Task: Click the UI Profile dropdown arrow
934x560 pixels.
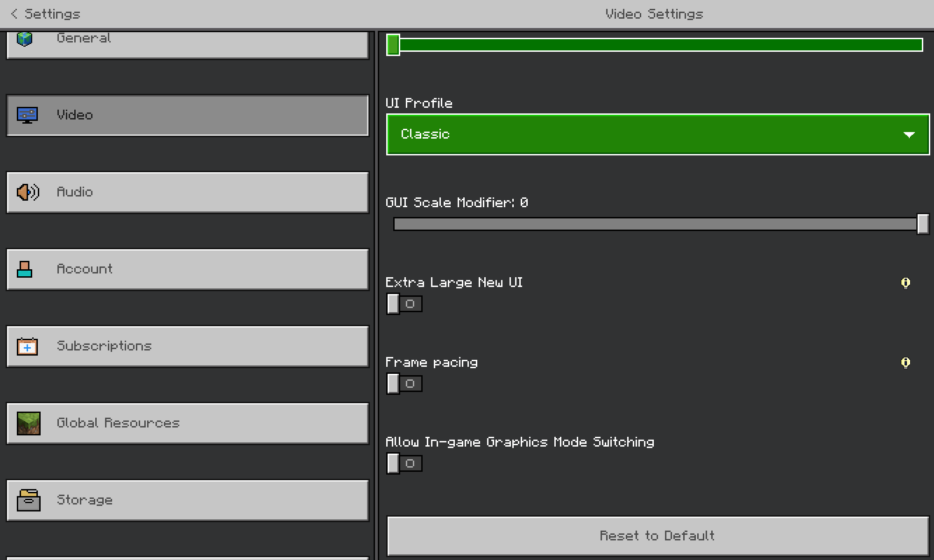Action: [x=909, y=135]
